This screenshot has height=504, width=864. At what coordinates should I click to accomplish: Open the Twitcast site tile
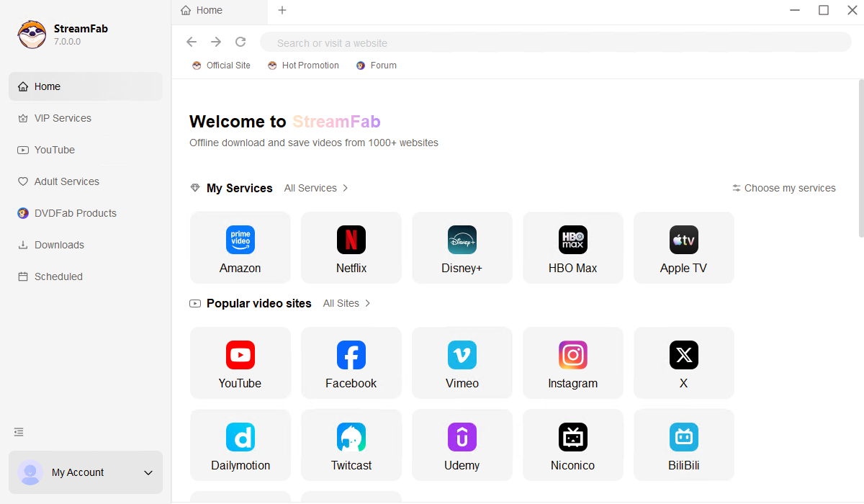click(351, 444)
